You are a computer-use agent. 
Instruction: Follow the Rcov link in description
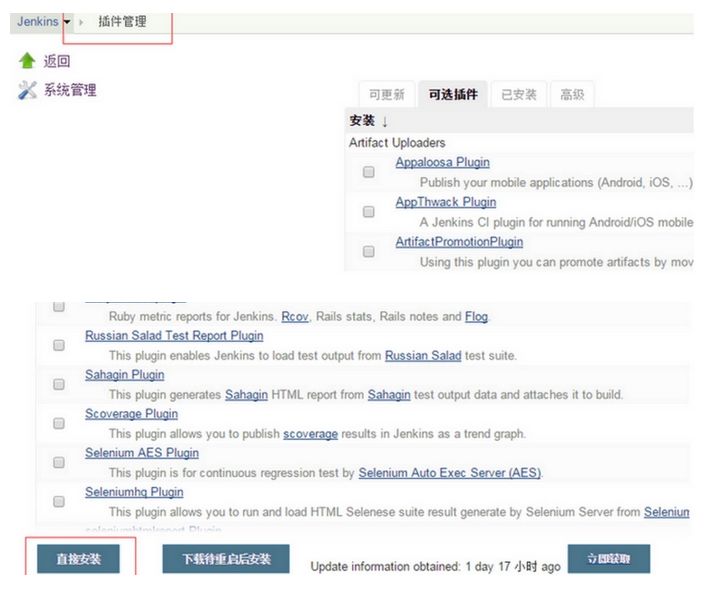coord(295,316)
